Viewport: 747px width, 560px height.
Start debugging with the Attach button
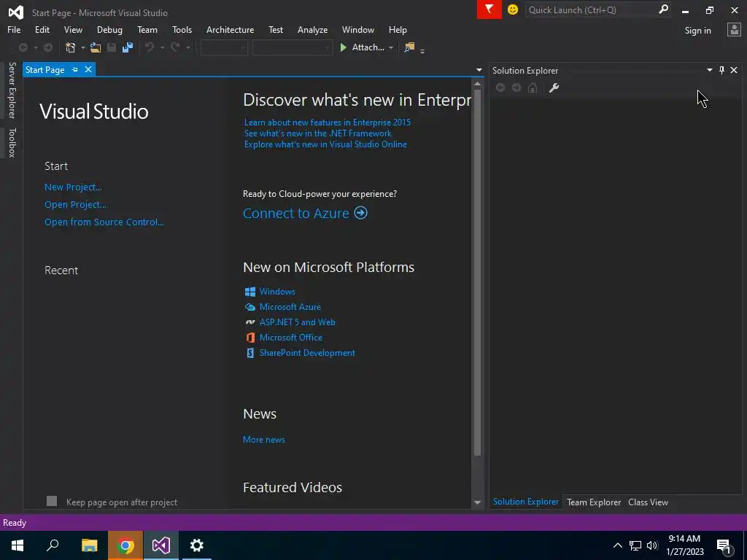point(362,47)
